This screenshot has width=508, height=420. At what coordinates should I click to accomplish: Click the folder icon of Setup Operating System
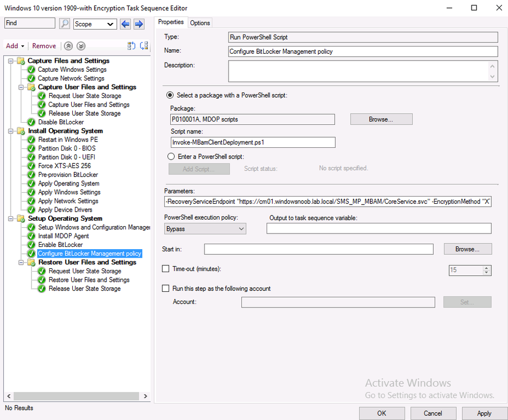21,218
